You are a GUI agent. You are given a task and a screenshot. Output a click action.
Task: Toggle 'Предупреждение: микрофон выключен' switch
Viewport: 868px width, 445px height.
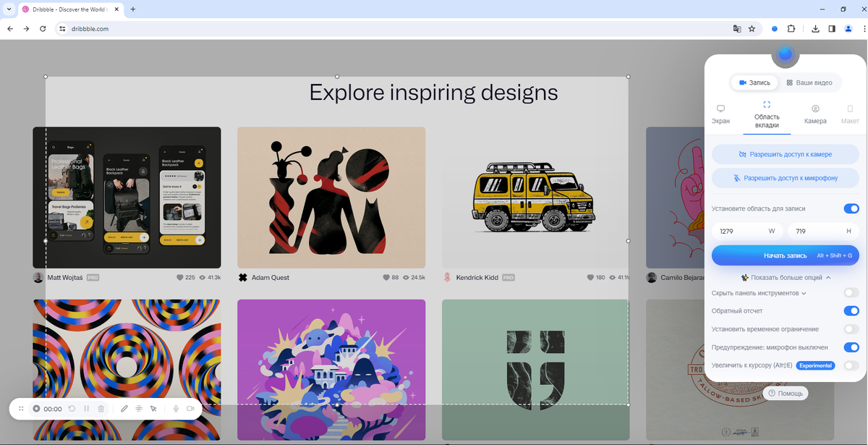tap(851, 347)
